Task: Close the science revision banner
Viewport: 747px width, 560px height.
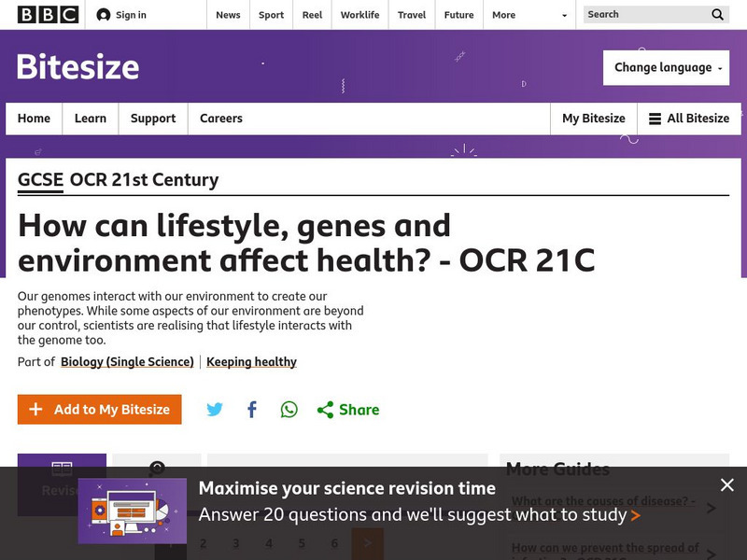Action: 727,484
